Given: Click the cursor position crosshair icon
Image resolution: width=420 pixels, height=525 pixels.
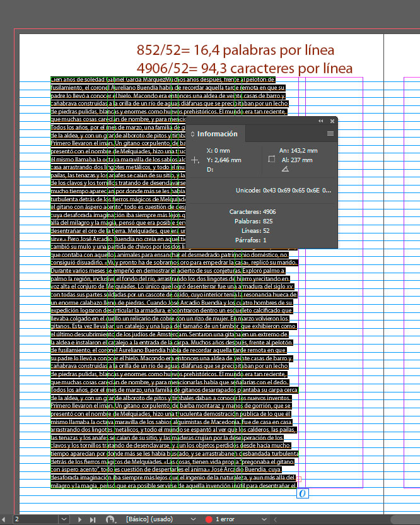Looking at the screenshot, I should [195, 160].
